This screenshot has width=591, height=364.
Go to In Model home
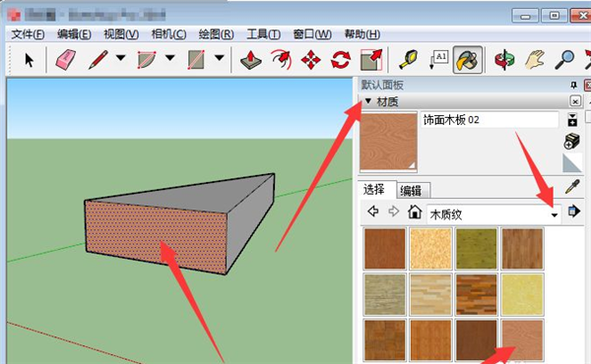pyautogui.click(x=415, y=212)
